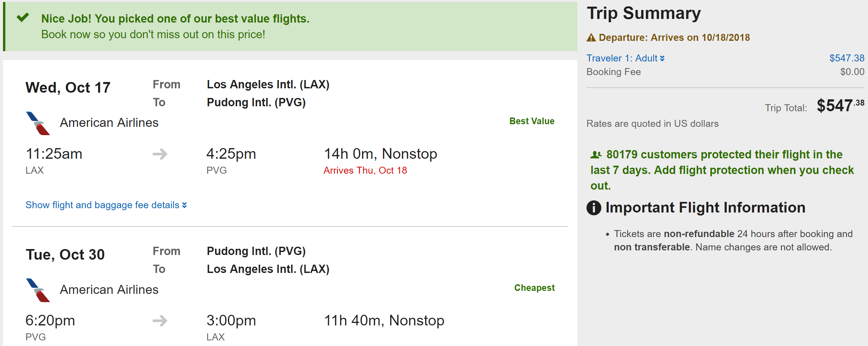Viewport: 868px width, 346px height.
Task: Click the customers protected people icon
Action: (595, 155)
